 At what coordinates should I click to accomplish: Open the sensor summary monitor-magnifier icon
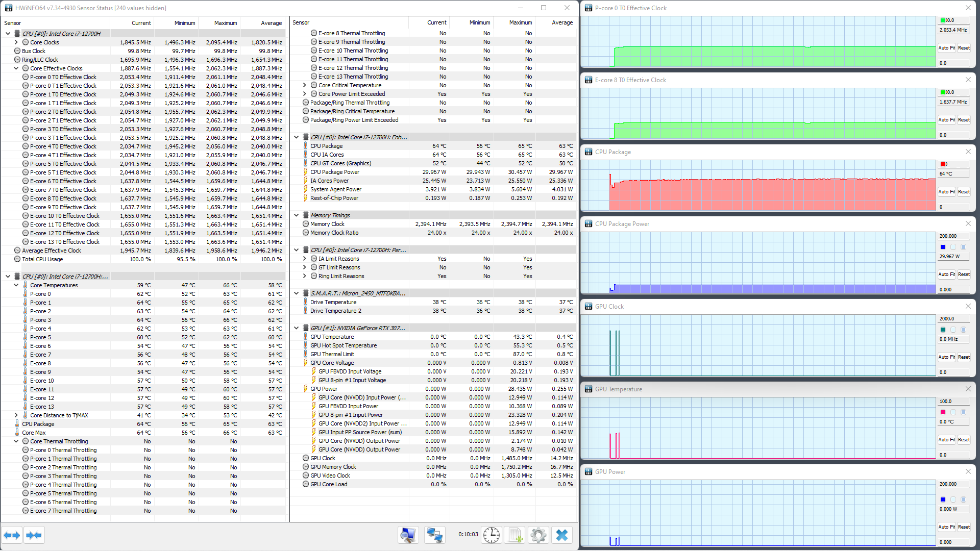tap(408, 535)
